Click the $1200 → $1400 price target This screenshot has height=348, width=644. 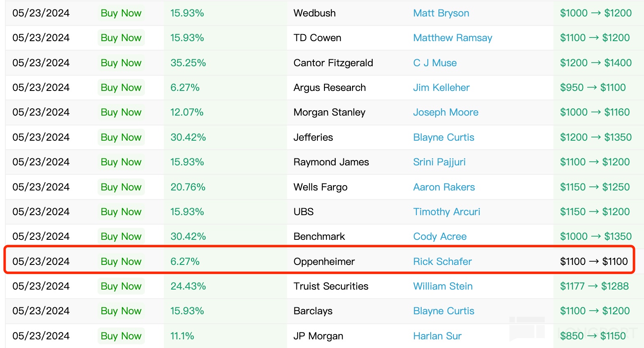[595, 63]
